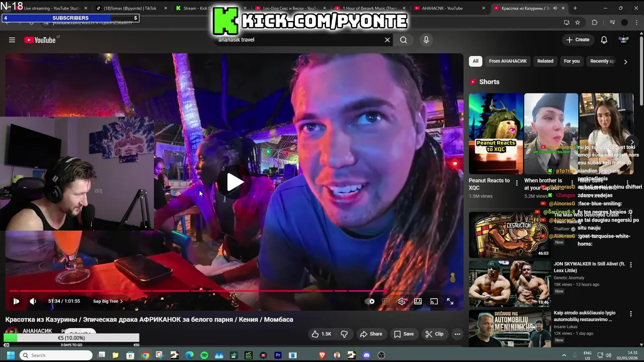Open browser extensions puzzle icon

(x=594, y=22)
